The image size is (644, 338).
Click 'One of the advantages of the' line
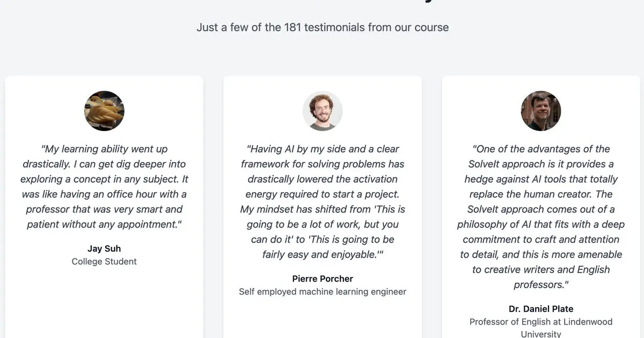tap(541, 149)
